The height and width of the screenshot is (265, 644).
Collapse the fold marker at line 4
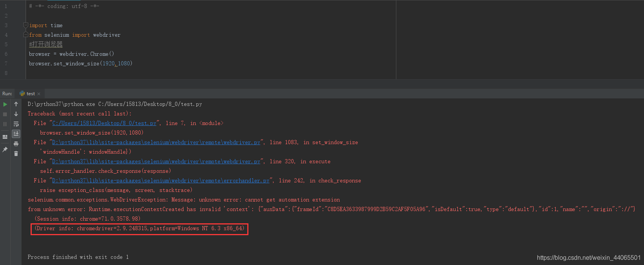point(26,35)
